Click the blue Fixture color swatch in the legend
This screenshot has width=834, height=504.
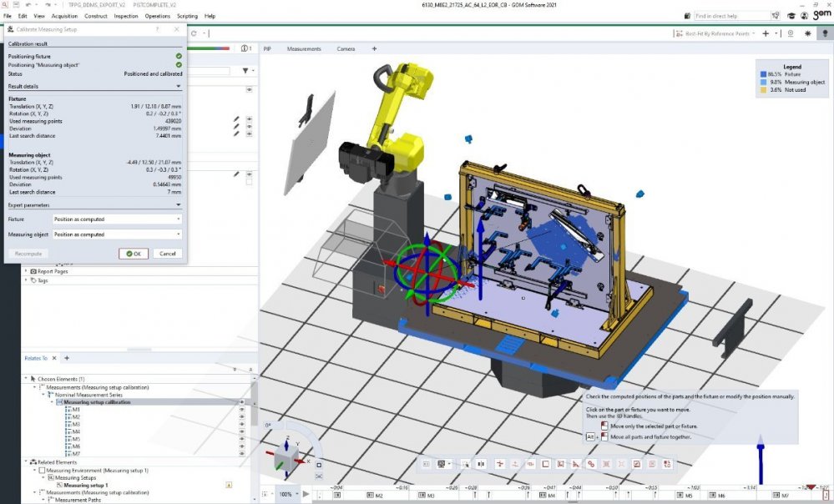pos(763,74)
